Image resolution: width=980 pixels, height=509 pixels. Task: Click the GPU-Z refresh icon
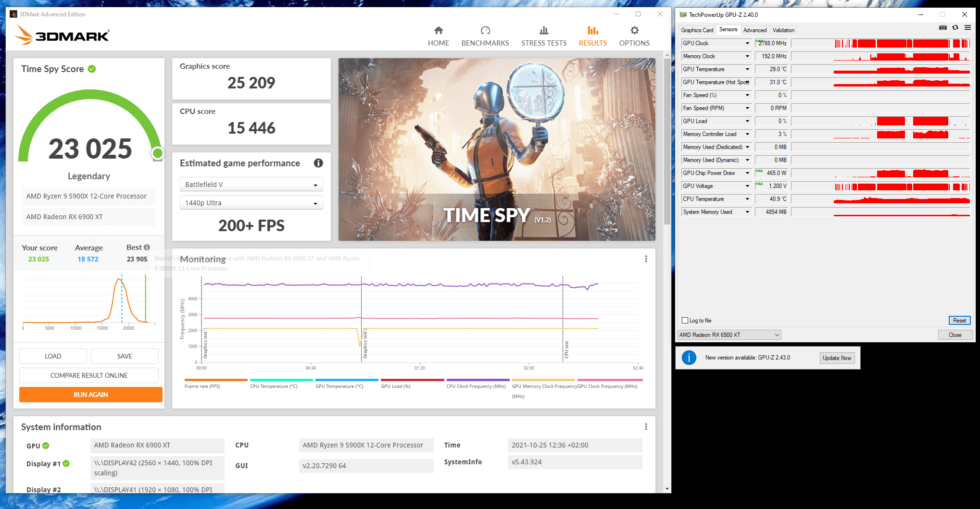pyautogui.click(x=955, y=27)
